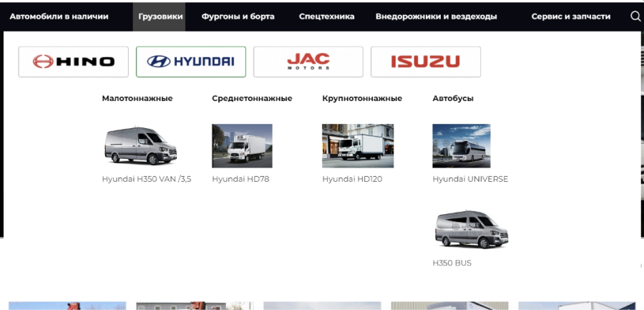This screenshot has height=310, width=644.
Task: Click the Среднетоннажные category heading
Action: 252,99
